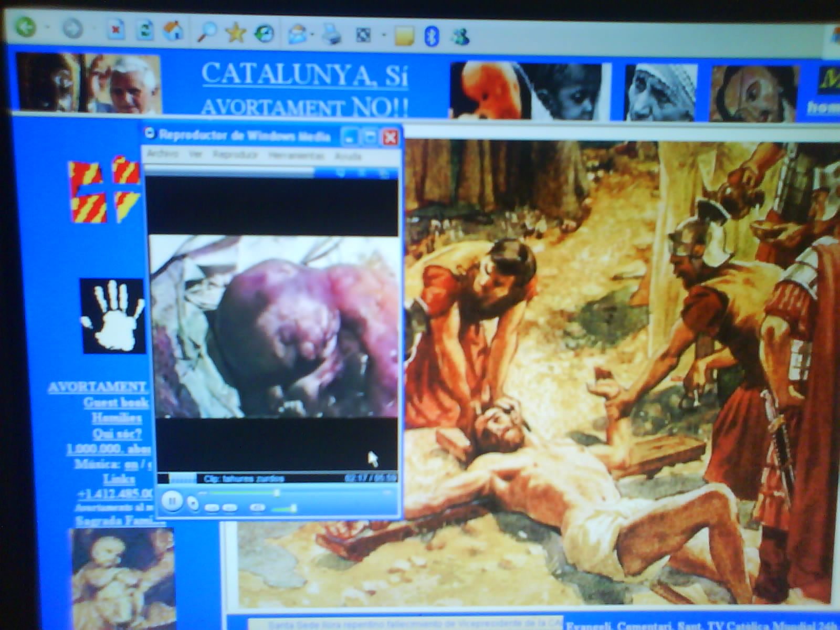Open Reproducir menu in Media Player

pos(236,155)
